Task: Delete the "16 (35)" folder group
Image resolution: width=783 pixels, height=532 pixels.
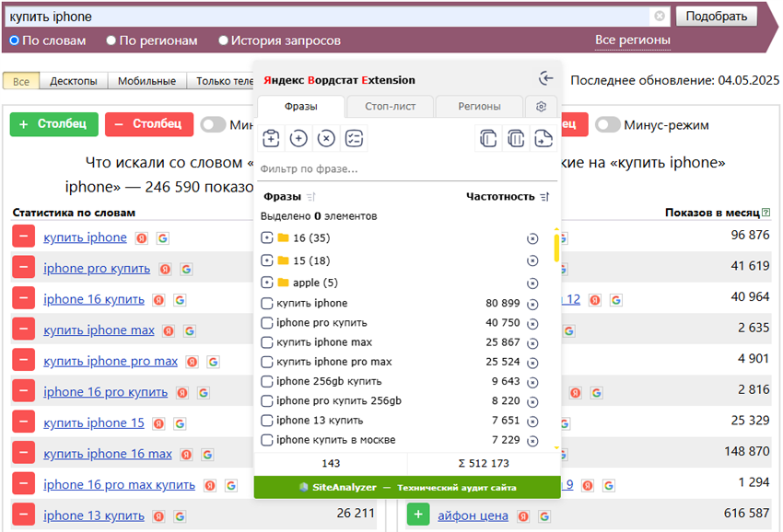Action: (x=532, y=238)
